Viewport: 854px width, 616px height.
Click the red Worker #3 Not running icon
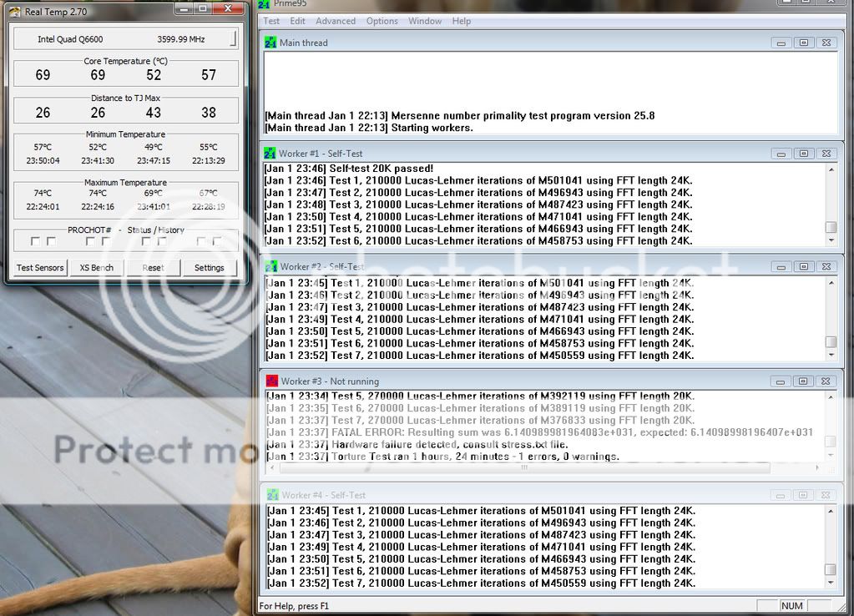pos(272,381)
